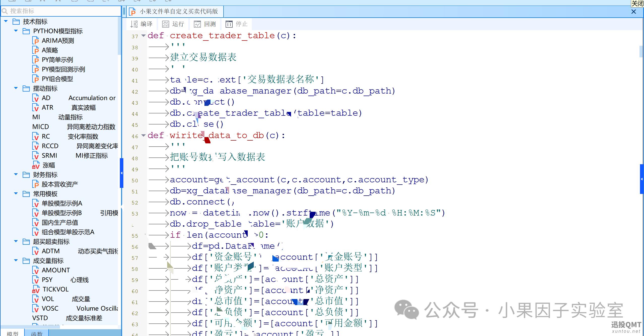Fold the create_trader_table function at line 37

click(144, 36)
